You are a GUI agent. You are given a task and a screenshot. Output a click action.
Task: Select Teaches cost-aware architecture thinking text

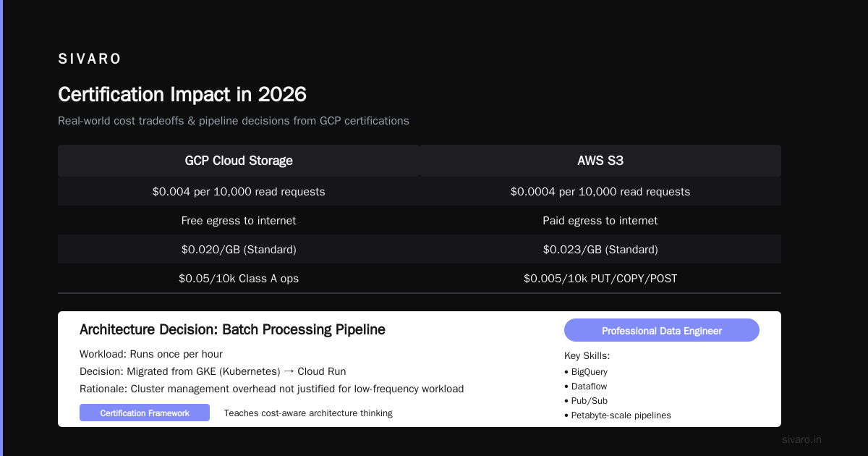coord(308,413)
